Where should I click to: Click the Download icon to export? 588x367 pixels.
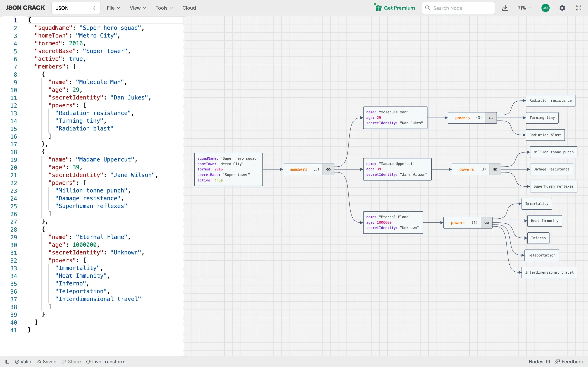pyautogui.click(x=505, y=8)
